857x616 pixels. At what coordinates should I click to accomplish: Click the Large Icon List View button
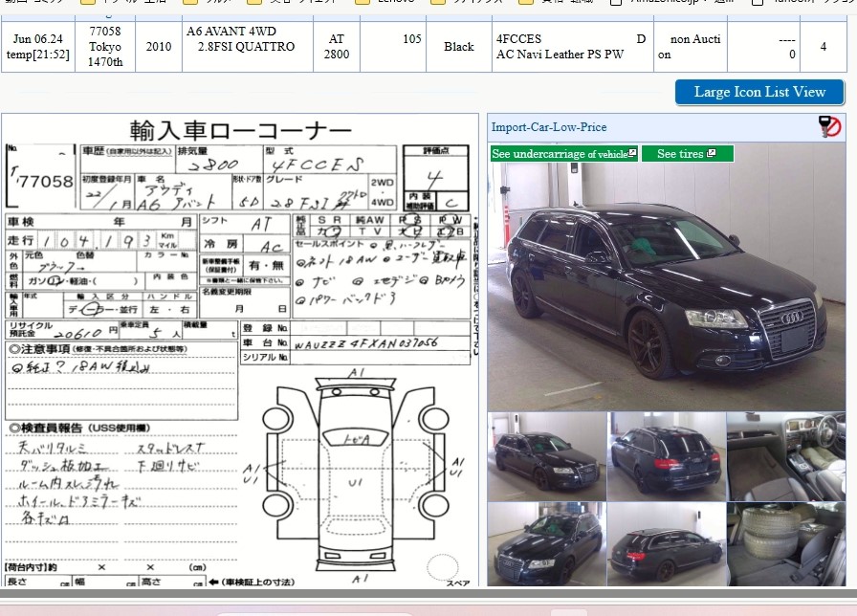759,92
